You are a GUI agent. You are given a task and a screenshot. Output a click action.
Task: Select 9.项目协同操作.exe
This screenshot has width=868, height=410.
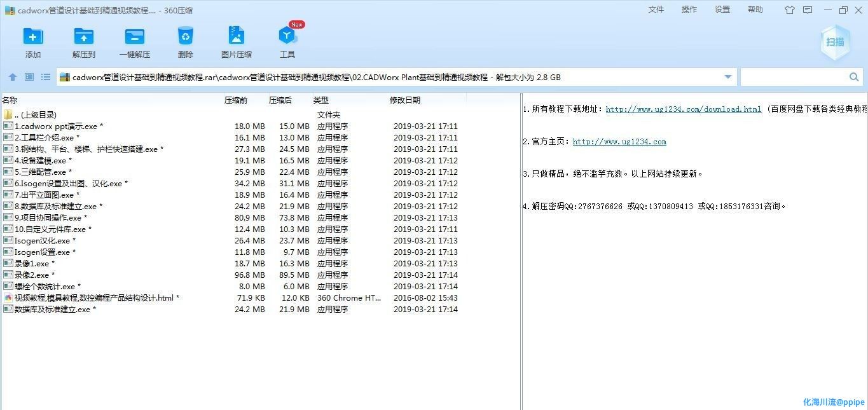click(51, 218)
